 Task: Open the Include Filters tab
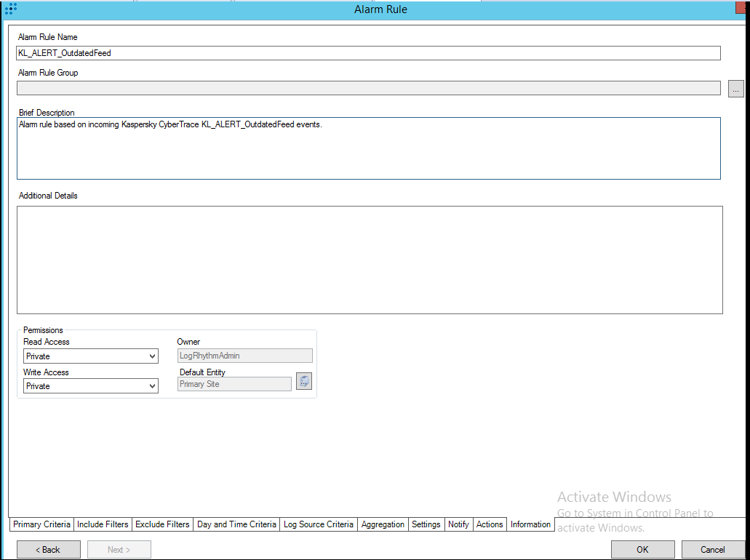point(103,524)
